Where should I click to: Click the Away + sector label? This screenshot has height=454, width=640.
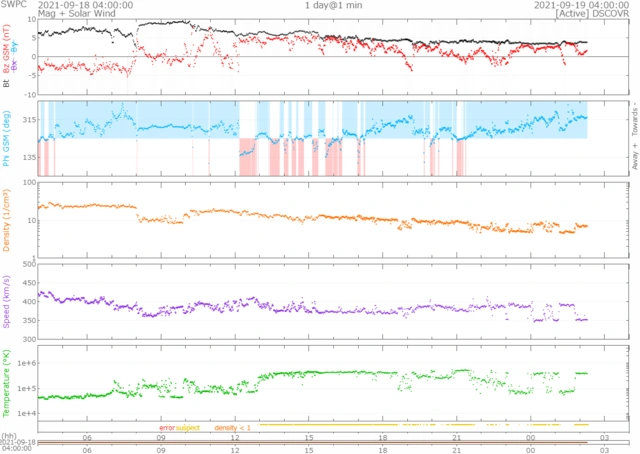[632, 160]
